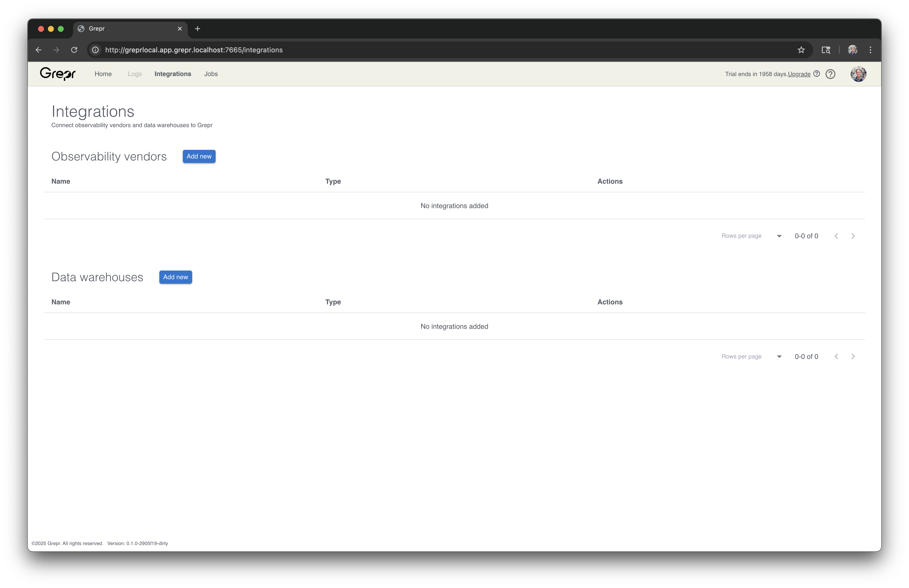The height and width of the screenshot is (588, 909).
Task: Click the Name column header in Data warehouses
Action: click(x=61, y=302)
